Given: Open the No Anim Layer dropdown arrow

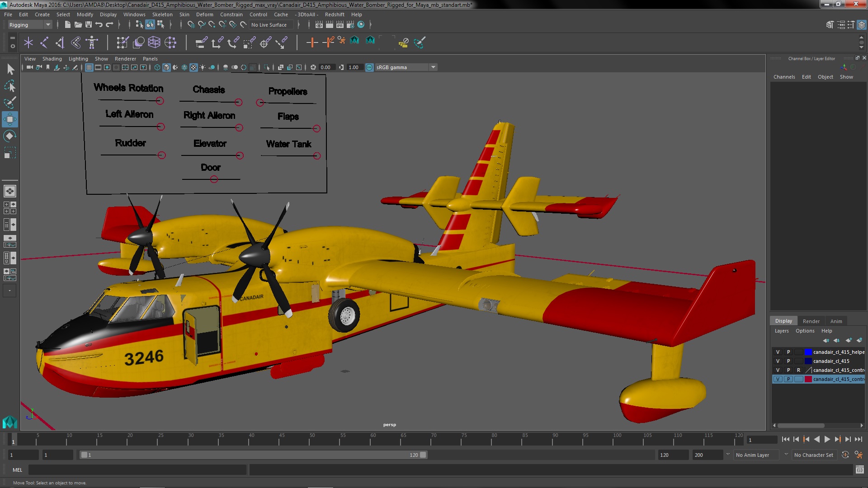Looking at the screenshot, I should pyautogui.click(x=728, y=455).
